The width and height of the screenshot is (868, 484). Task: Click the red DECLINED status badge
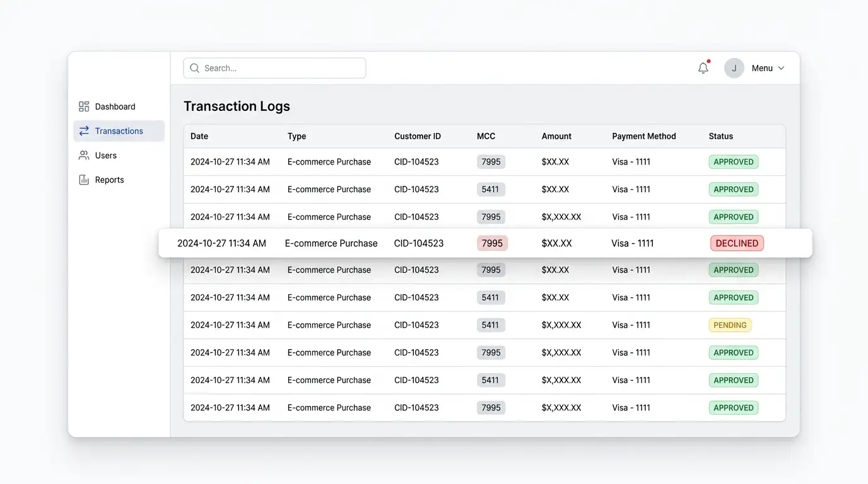(x=737, y=243)
